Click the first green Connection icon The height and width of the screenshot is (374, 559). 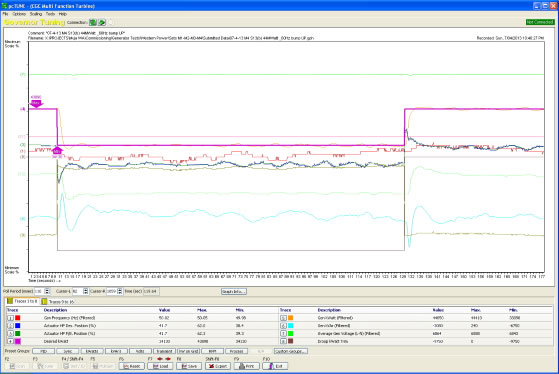[93, 22]
